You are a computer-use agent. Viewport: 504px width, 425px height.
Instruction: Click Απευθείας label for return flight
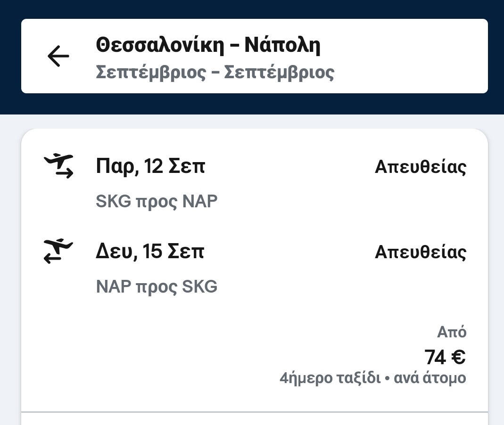click(420, 252)
